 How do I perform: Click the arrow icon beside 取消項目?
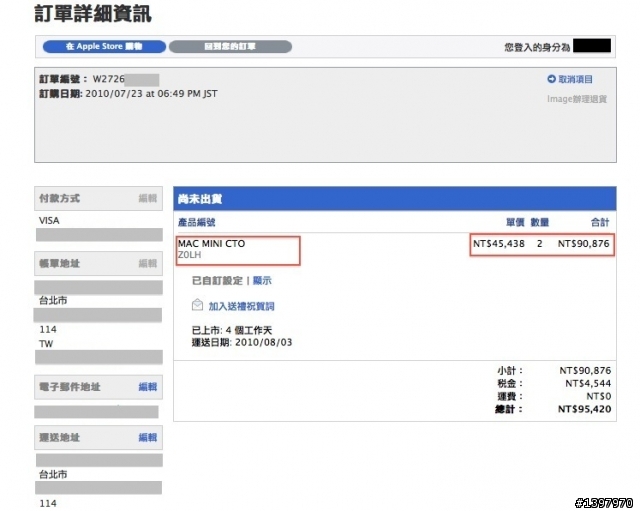click(551, 79)
